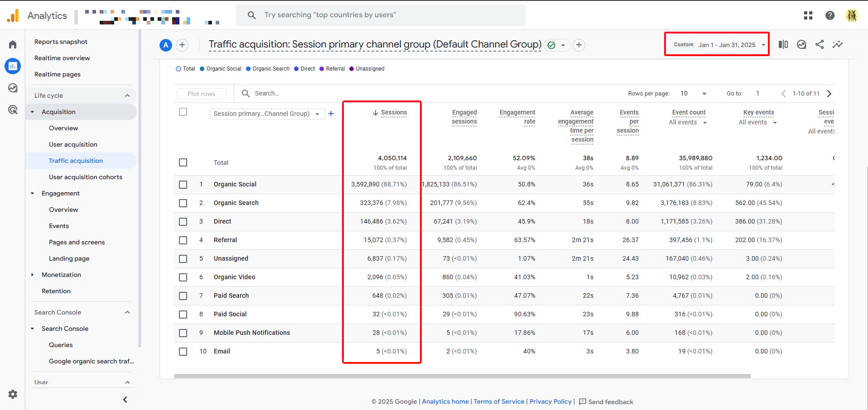
Task: Open Event count All events dropdown
Action: pos(688,122)
